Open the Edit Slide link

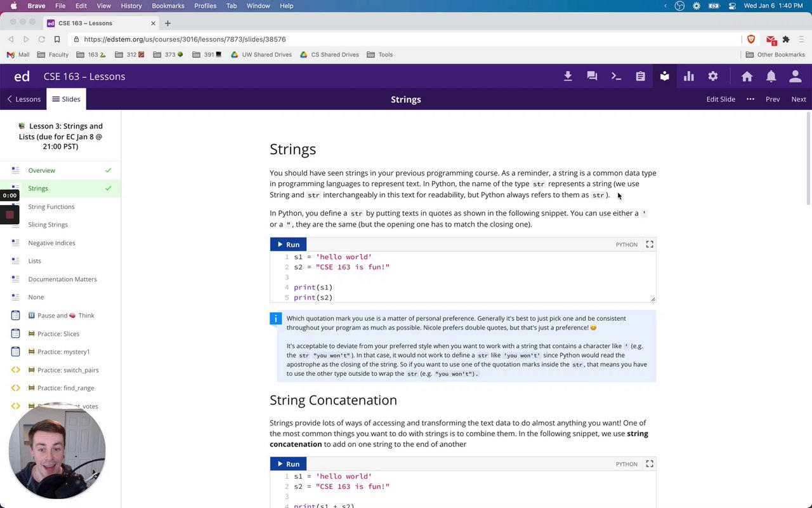(721, 99)
